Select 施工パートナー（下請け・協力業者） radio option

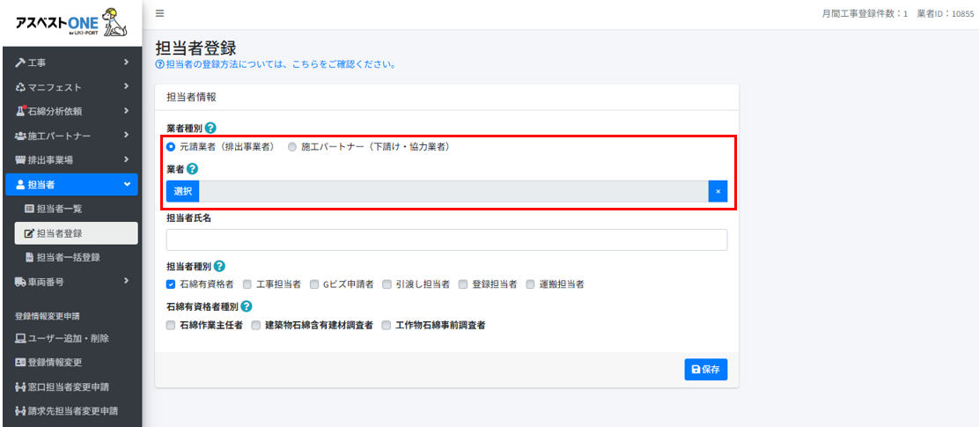292,147
